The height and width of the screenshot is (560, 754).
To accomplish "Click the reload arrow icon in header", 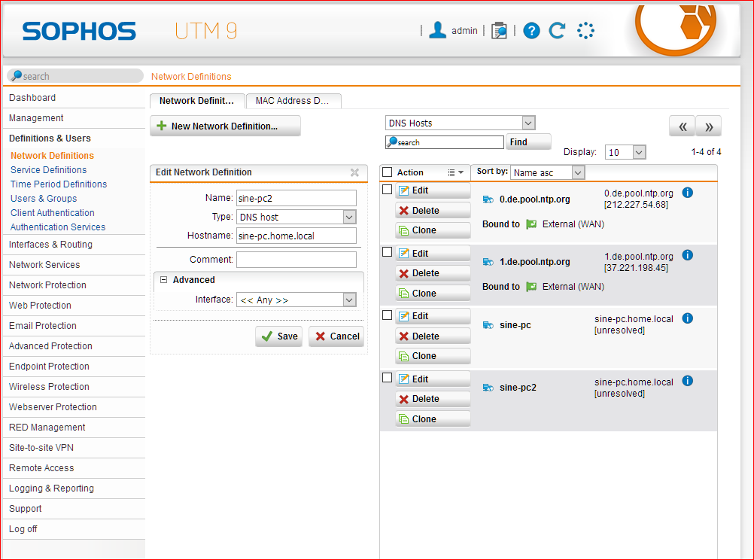I will click(x=557, y=31).
